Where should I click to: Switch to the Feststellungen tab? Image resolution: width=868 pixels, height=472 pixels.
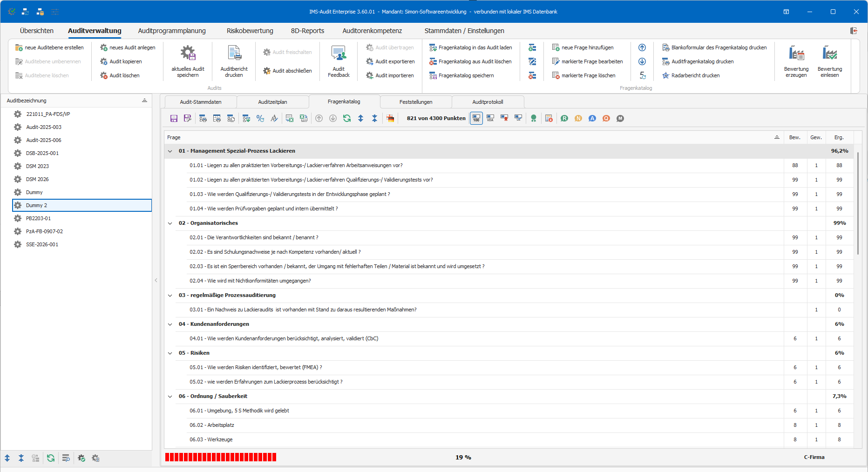pyautogui.click(x=416, y=102)
